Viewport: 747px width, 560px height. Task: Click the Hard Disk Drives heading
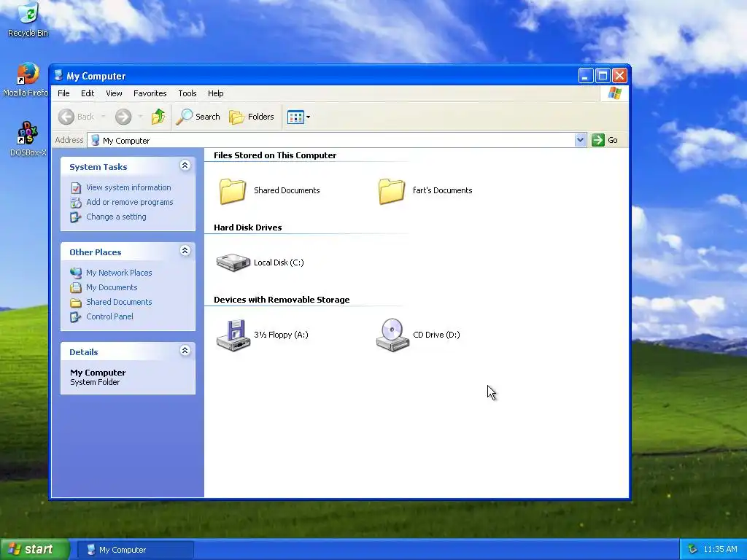click(248, 227)
